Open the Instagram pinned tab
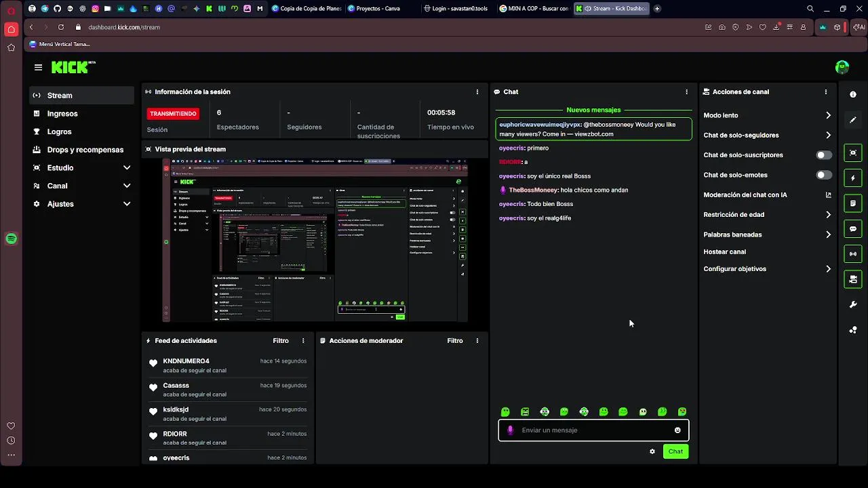Viewport: 868px width, 488px height. 95,9
